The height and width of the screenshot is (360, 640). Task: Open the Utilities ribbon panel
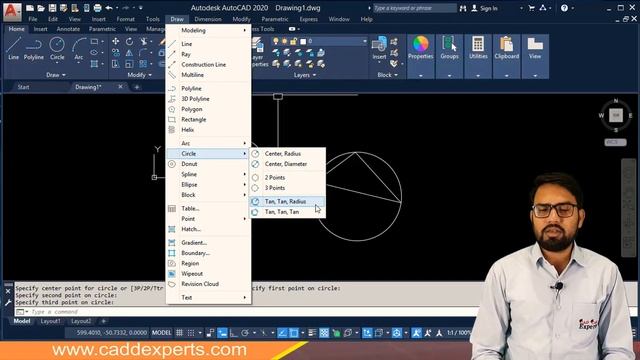[478, 56]
